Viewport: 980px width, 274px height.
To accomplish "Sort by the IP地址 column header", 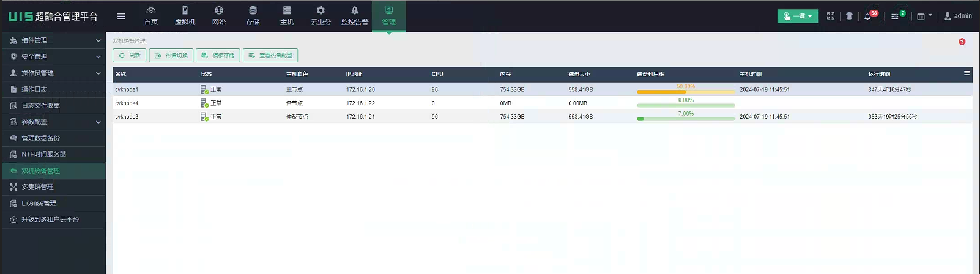I will coord(354,74).
